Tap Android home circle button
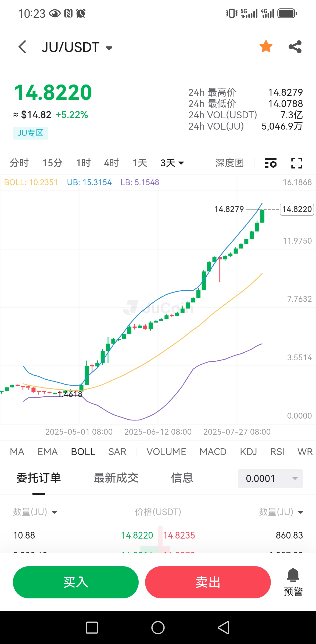The width and height of the screenshot is (316, 644). tap(158, 628)
